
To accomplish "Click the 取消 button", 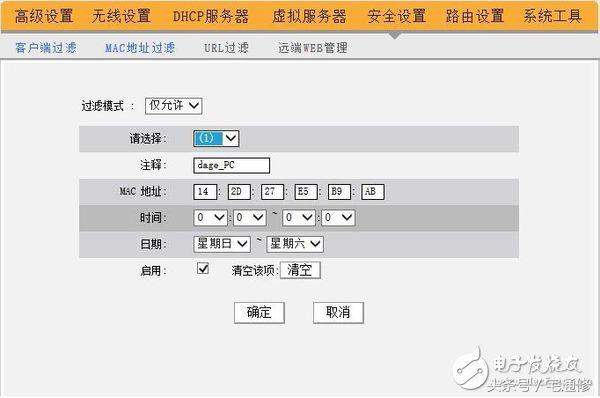I will (338, 313).
